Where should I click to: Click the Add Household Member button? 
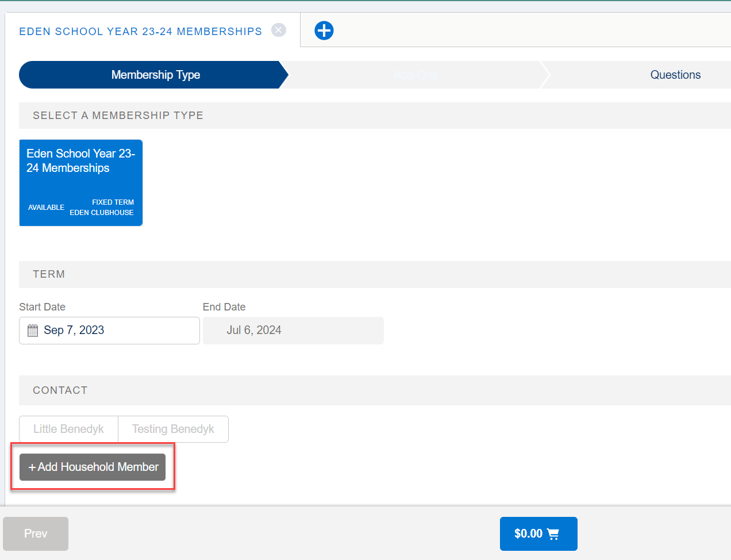pos(92,467)
